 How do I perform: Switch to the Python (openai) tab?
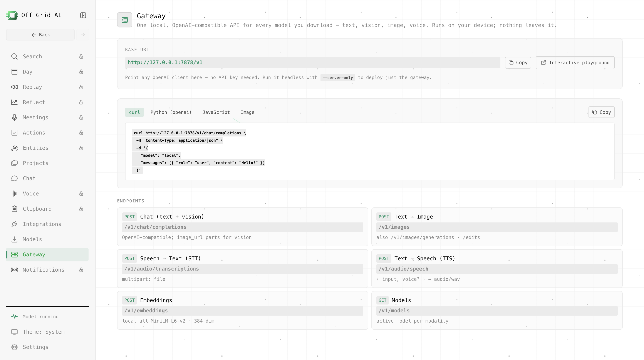(x=171, y=112)
